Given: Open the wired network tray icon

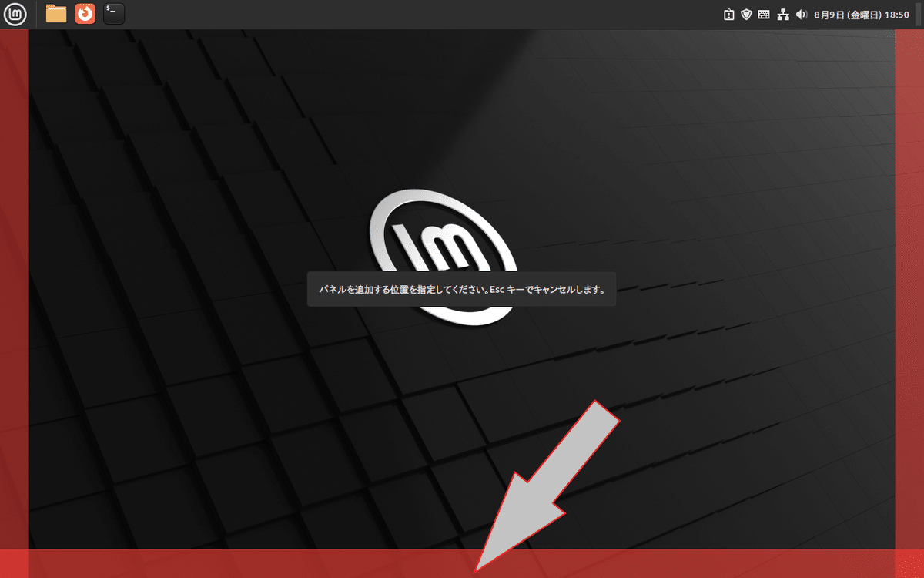Looking at the screenshot, I should click(784, 15).
